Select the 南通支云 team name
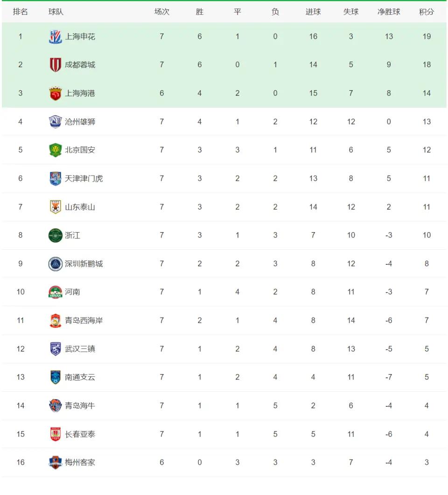This screenshot has height=495, width=448. (80, 377)
